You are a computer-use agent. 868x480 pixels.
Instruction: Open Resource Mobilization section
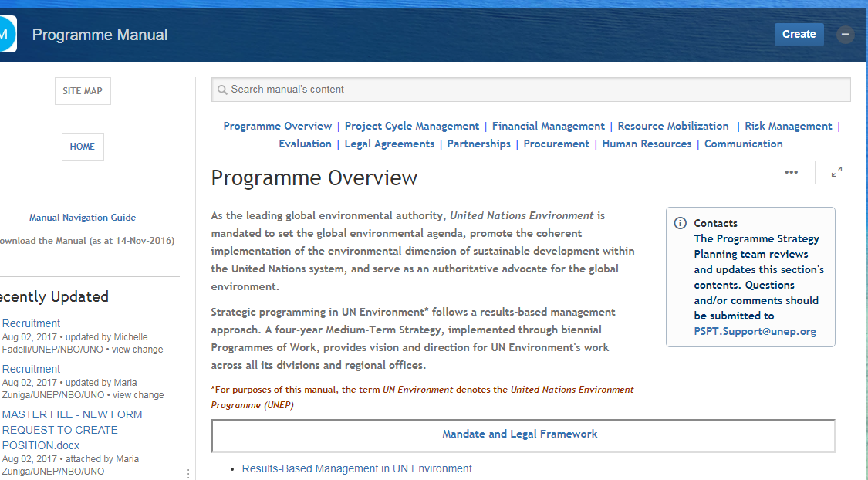(x=673, y=127)
